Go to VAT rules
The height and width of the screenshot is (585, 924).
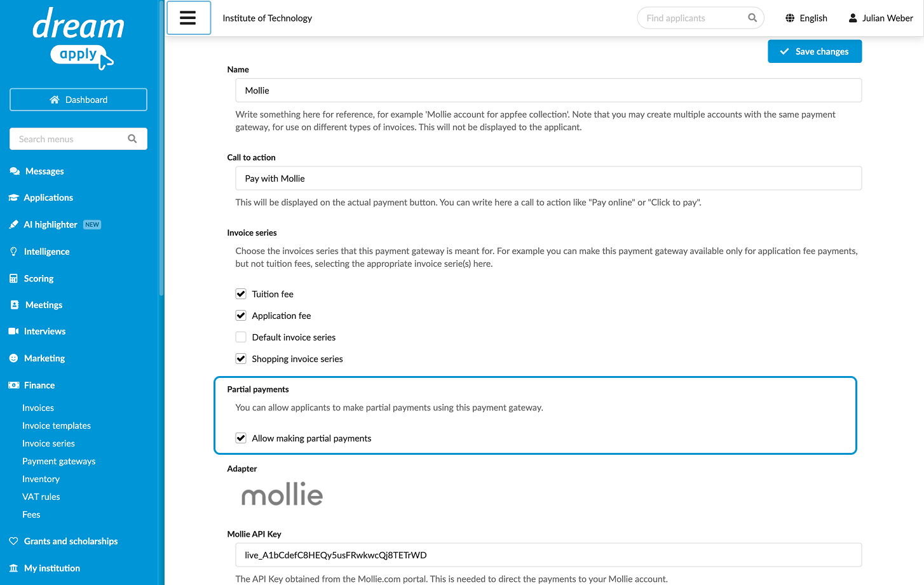[41, 497]
